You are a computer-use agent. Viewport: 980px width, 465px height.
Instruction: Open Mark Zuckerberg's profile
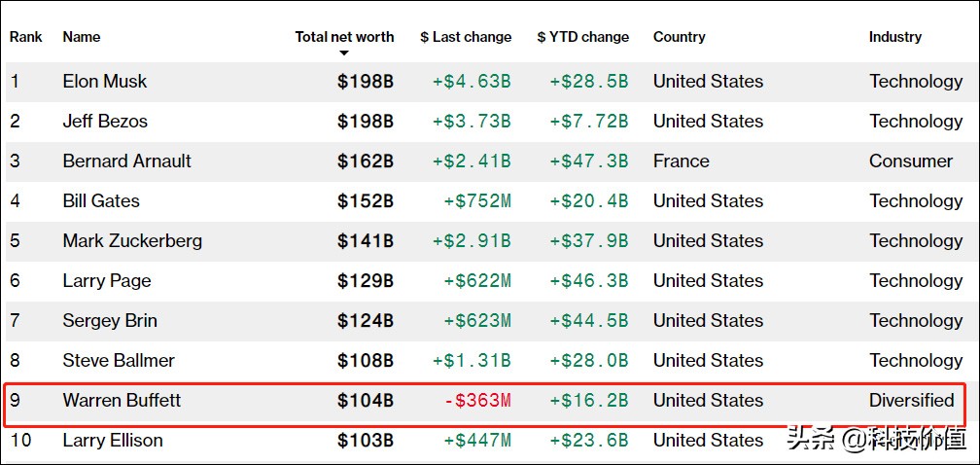click(132, 241)
